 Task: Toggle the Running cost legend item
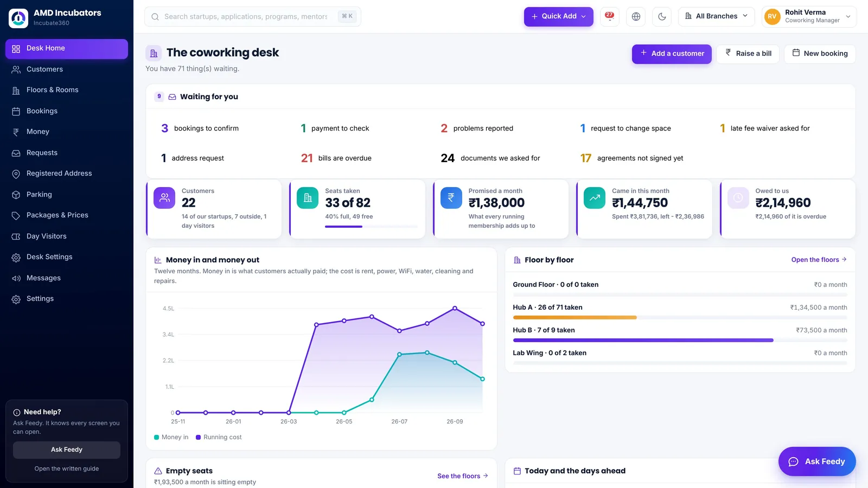click(x=219, y=437)
